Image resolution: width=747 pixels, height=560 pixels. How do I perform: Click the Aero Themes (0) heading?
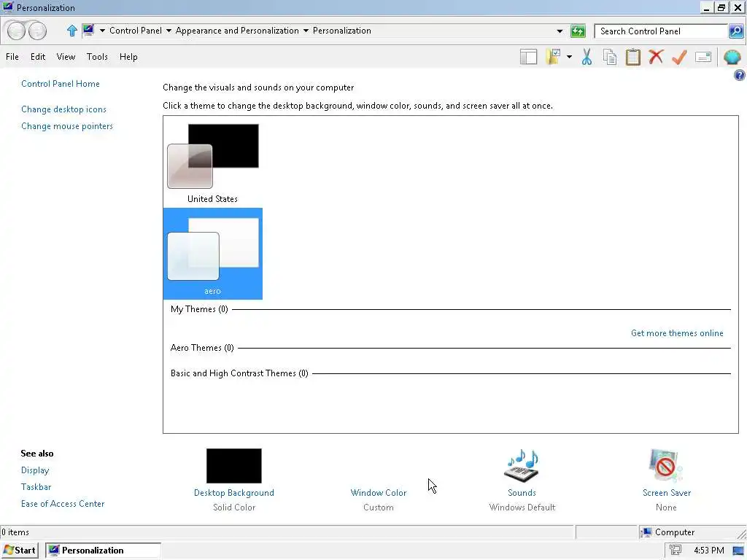coord(202,348)
